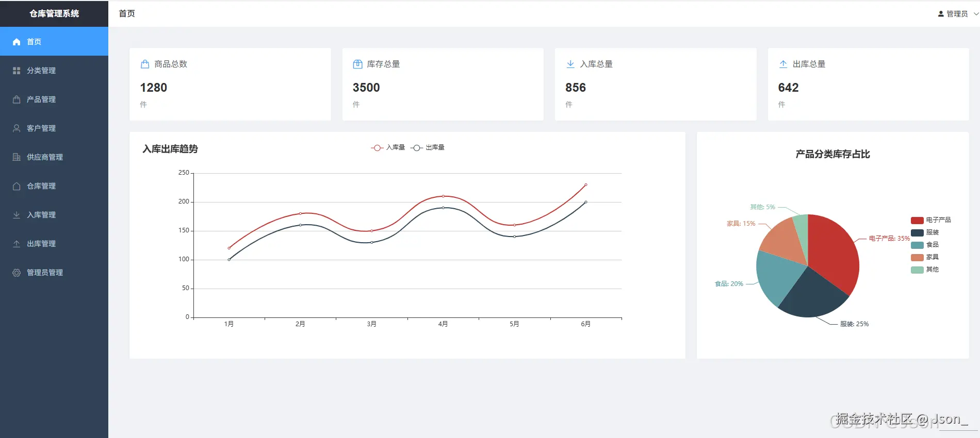Click the 服装 slice of the pie chart
The height and width of the screenshot is (438, 980).
pyautogui.click(x=813, y=297)
